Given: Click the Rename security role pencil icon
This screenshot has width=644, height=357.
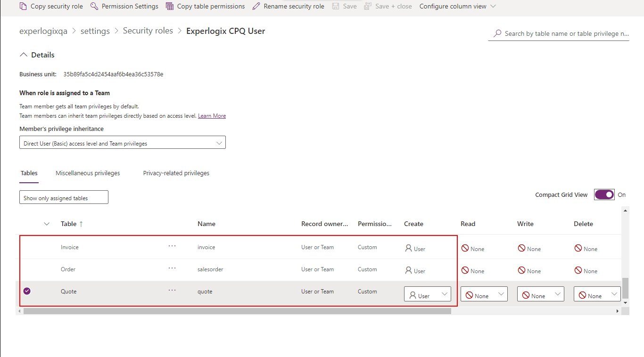Looking at the screenshot, I should [x=256, y=6].
